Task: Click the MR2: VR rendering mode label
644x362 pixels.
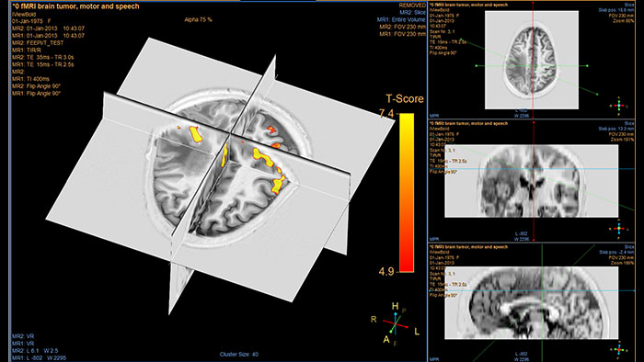Action: click(x=23, y=336)
